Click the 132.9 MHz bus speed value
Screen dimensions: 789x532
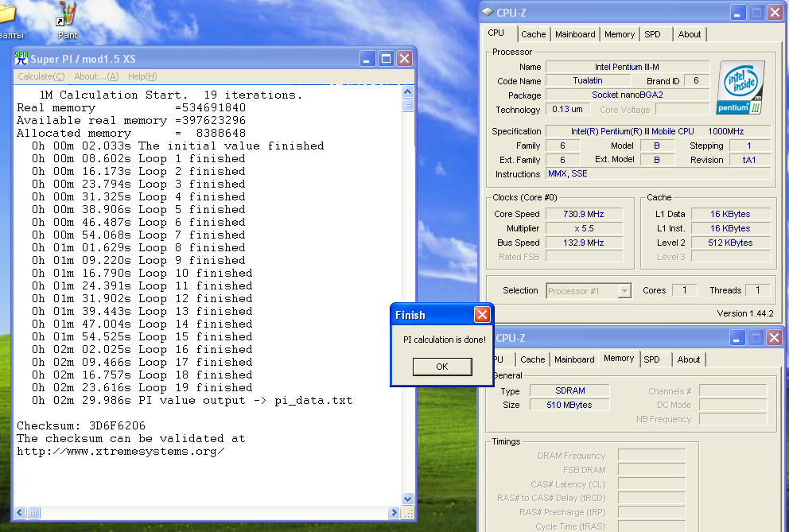coord(584,243)
